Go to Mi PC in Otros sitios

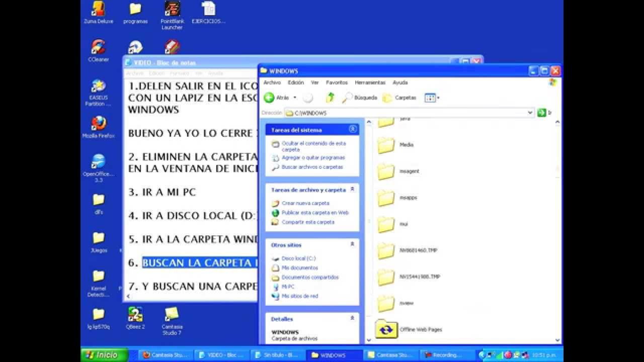[288, 287]
